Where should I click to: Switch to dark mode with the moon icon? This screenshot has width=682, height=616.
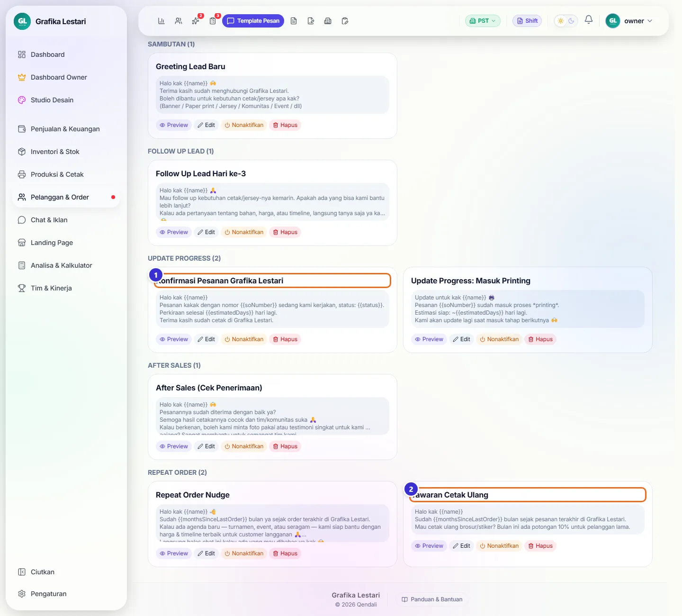[571, 21]
